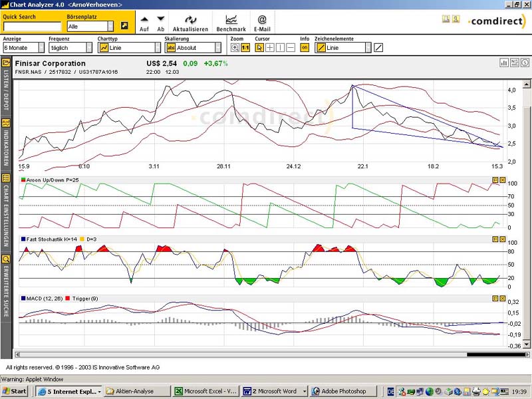Open the Indikatoren side tab
Screen dimensions: 532x399
(6, 143)
